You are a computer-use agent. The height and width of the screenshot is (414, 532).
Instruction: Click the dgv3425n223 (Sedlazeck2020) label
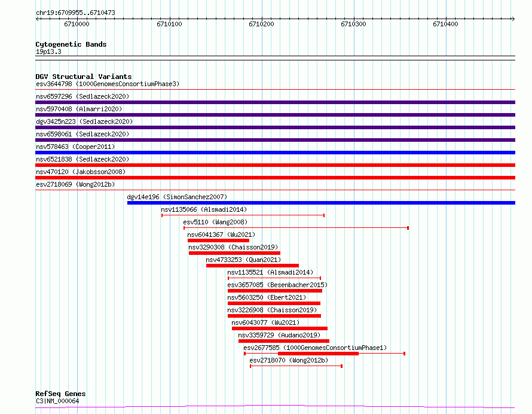click(84, 121)
